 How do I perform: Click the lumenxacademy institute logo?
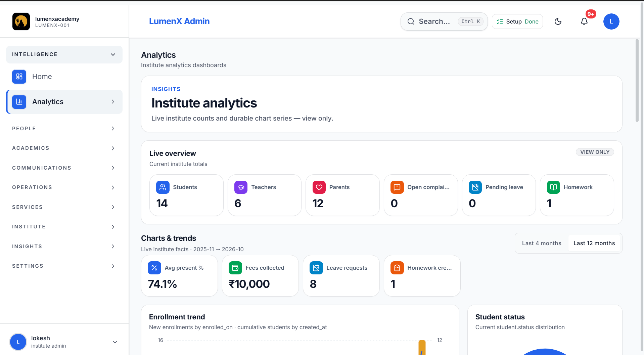(21, 21)
